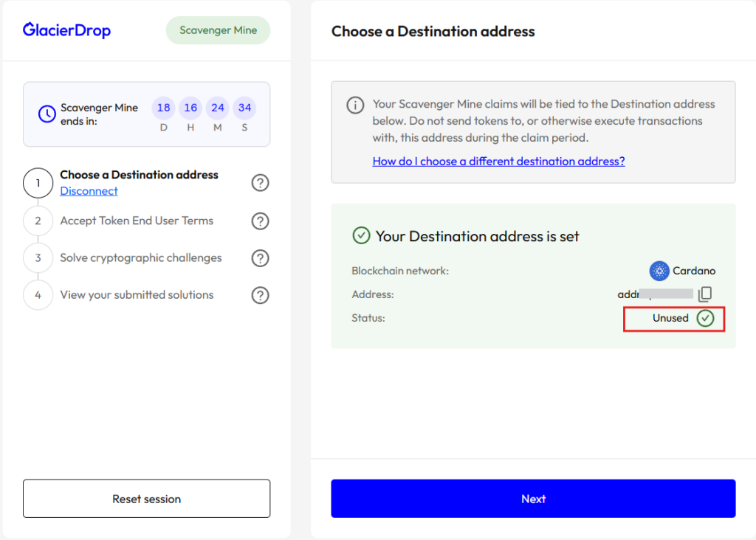Click help icon beside Solve cryptographic challenges

(x=260, y=258)
